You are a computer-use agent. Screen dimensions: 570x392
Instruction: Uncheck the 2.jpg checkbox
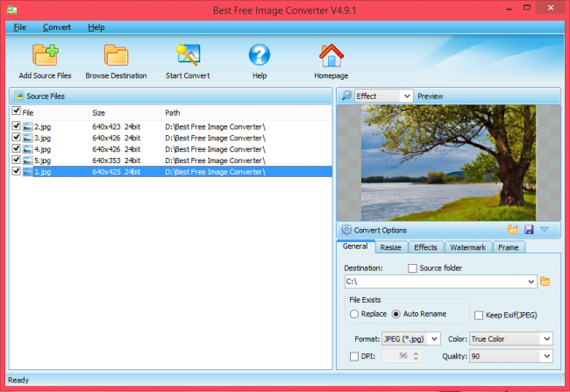click(16, 125)
